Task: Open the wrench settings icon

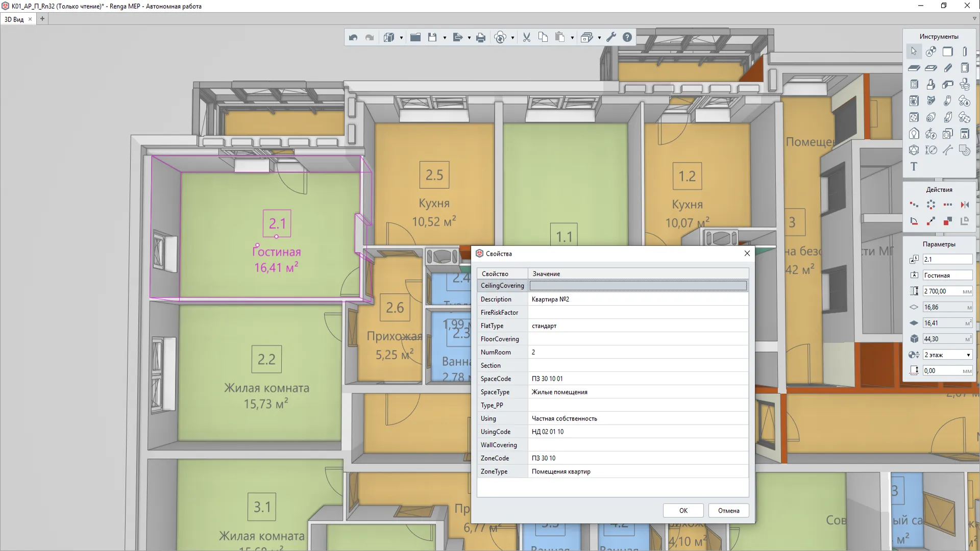Action: coord(611,37)
